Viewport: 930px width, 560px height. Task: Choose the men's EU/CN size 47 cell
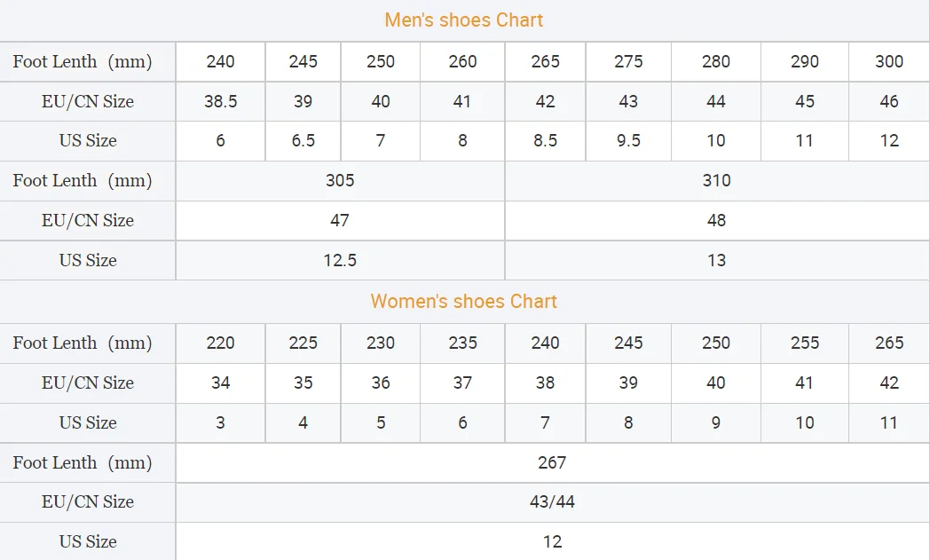[340, 220]
